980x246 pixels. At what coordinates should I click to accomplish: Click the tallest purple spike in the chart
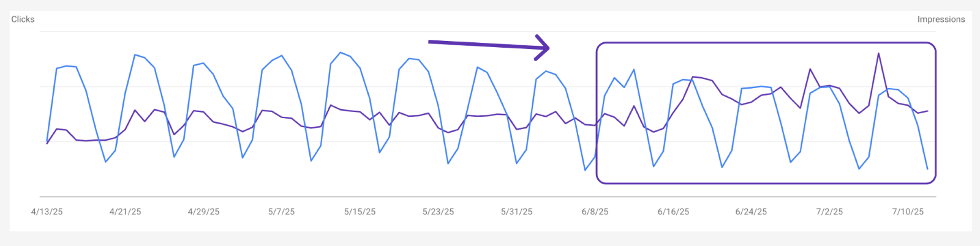pyautogui.click(x=878, y=54)
